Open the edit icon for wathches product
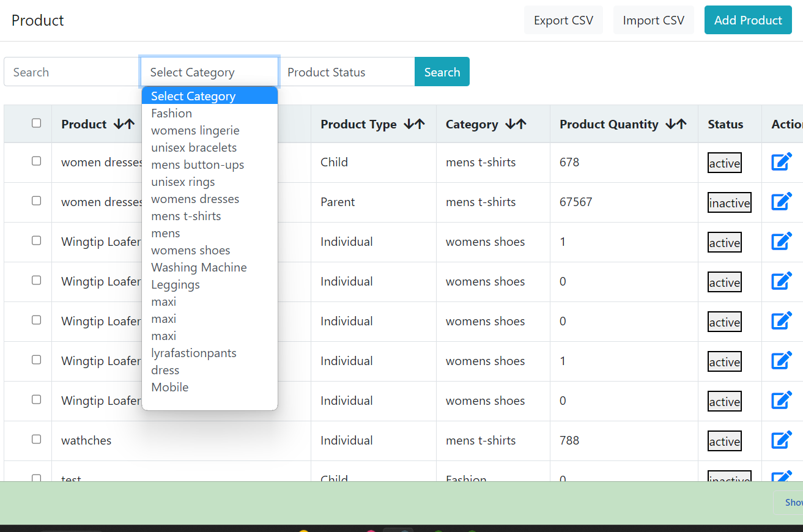Image resolution: width=803 pixels, height=532 pixels. click(782, 440)
